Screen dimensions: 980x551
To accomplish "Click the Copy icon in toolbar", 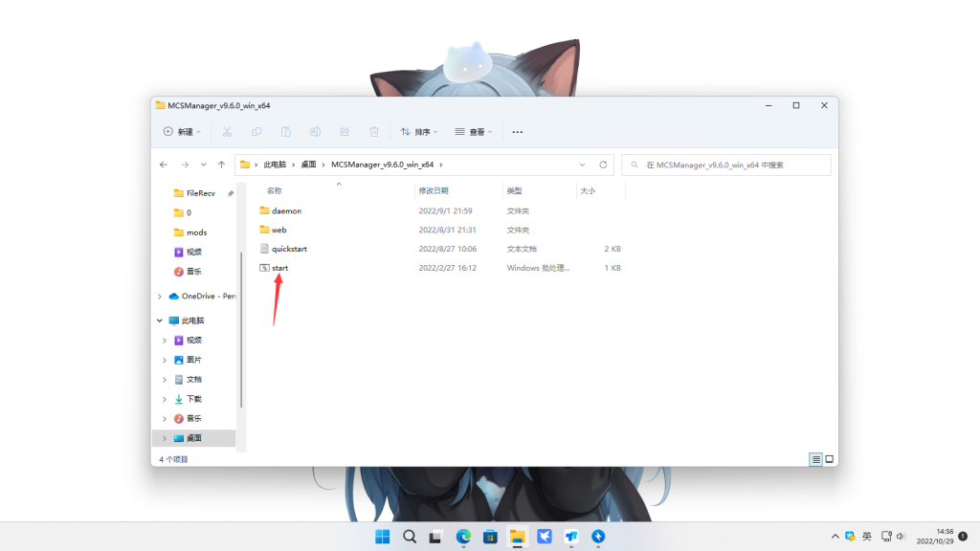I will [x=256, y=132].
